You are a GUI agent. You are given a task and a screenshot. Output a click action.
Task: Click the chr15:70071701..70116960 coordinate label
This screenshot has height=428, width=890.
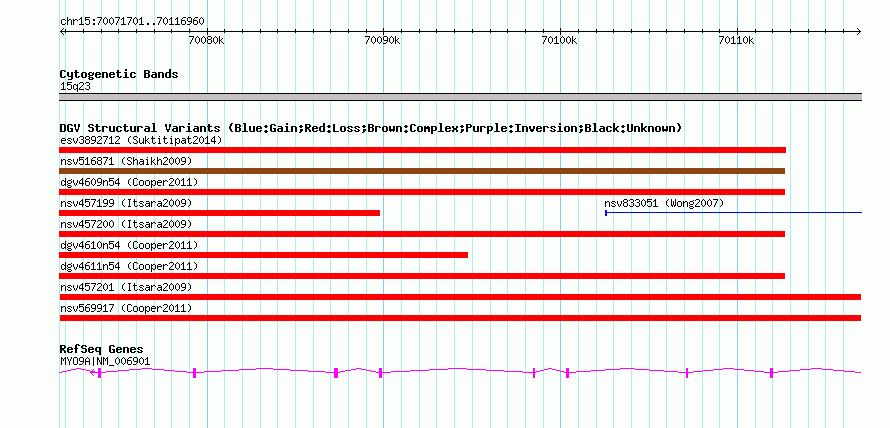[132, 22]
